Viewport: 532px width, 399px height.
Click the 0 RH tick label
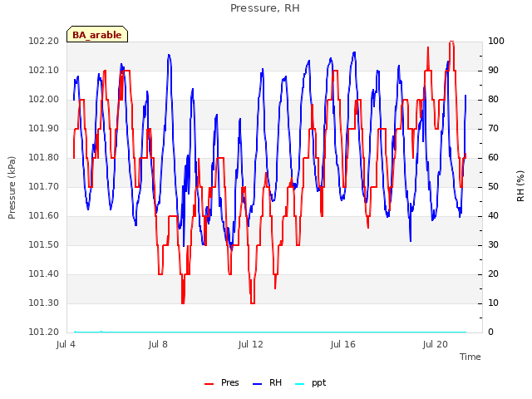[490, 332]
